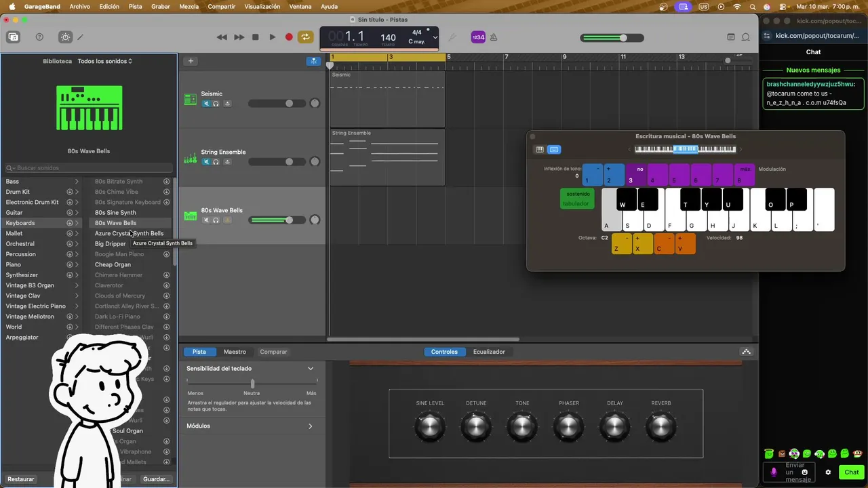Viewport: 868px width, 488px height.
Task: Switch to the Ecualizador tab
Action: click(x=489, y=352)
